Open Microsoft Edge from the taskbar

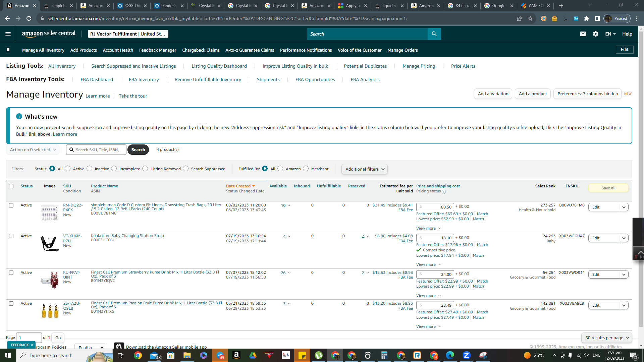click(x=450, y=355)
